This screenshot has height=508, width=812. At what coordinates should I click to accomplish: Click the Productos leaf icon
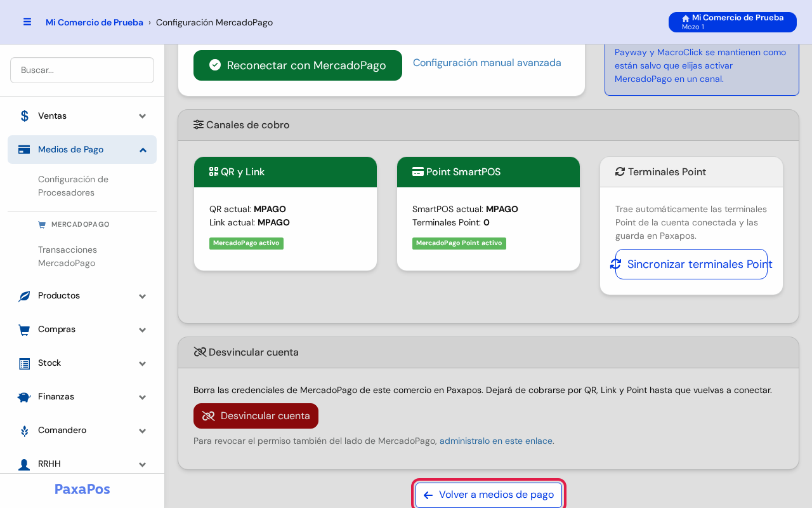click(24, 296)
